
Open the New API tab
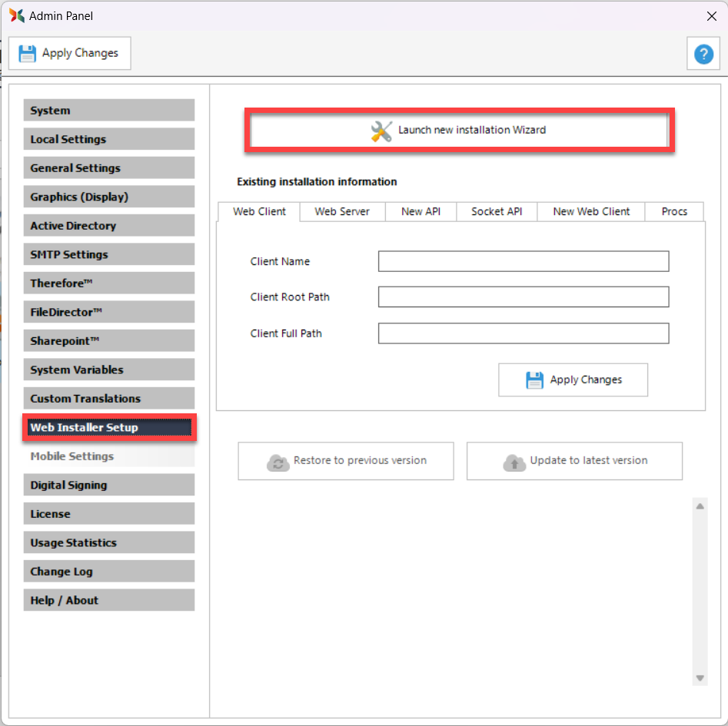(421, 211)
